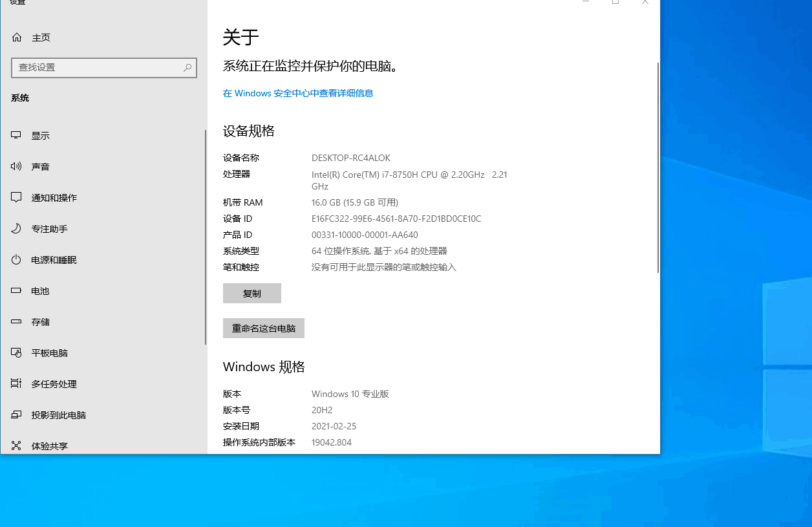Click the 投影到此电脑 projecting icon
The image size is (812, 527).
(x=17, y=415)
